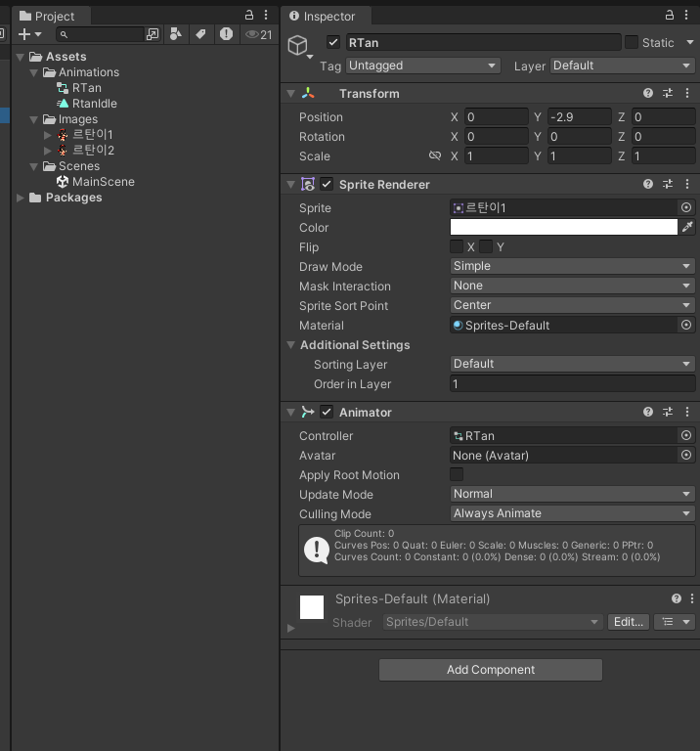Image resolution: width=700 pixels, height=751 pixels.
Task: Search assets by label icon
Action: (x=200, y=34)
